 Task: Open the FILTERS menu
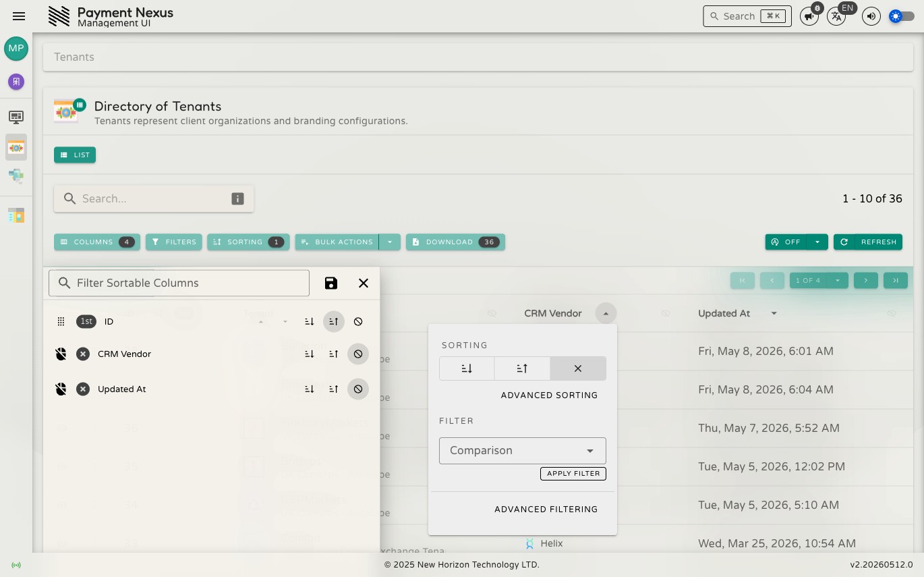(174, 242)
